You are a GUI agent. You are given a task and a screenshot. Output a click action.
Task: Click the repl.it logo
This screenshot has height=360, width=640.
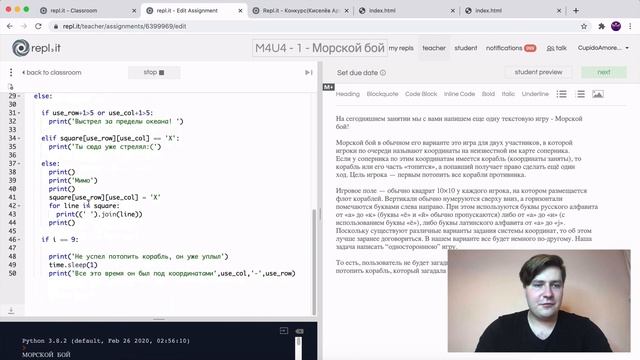pos(36,48)
